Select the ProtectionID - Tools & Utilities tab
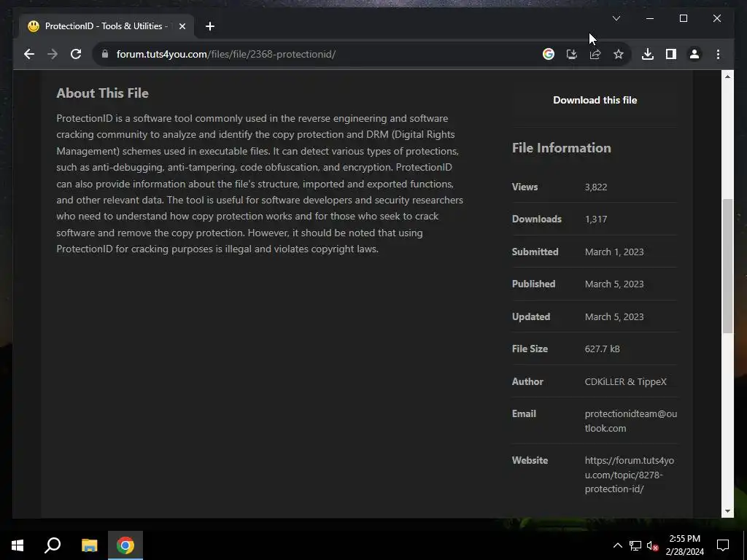This screenshot has height=560, width=747. point(107,26)
